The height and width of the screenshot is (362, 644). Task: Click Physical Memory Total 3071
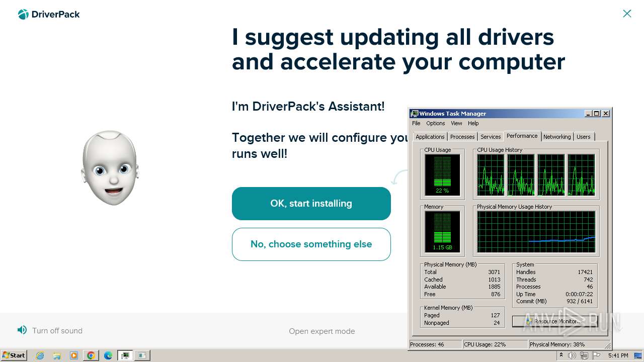tap(494, 272)
